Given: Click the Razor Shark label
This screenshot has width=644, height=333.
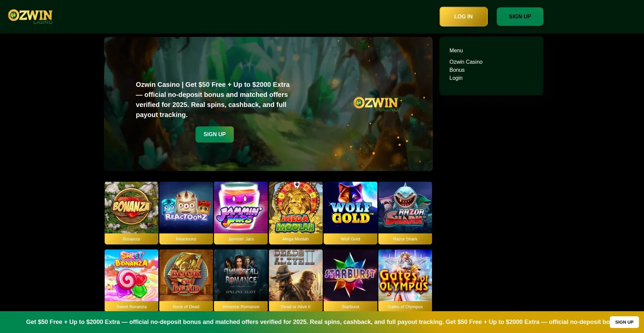Looking at the screenshot, I should click(x=405, y=239).
